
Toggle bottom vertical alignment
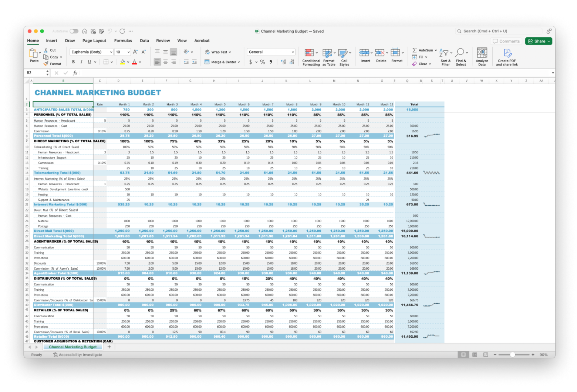pos(173,52)
